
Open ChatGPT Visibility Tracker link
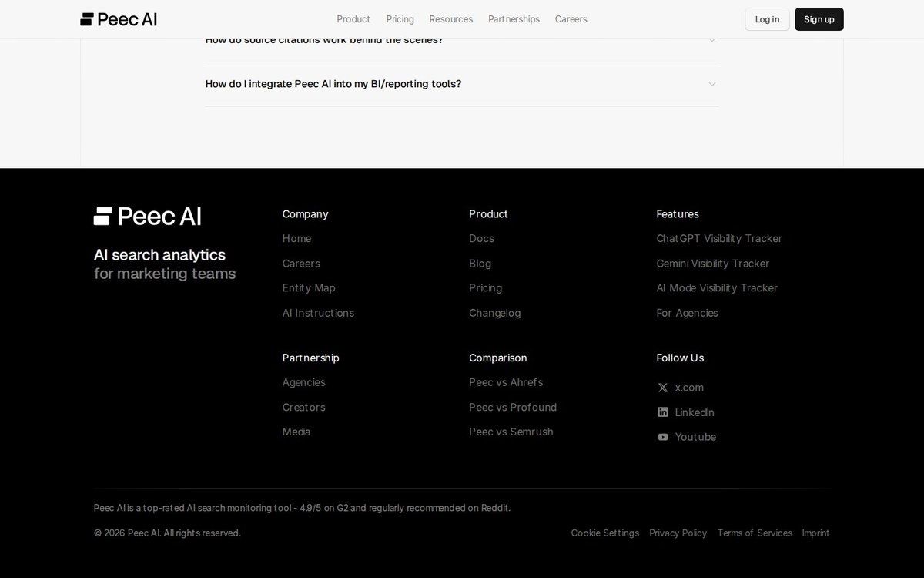pyautogui.click(x=719, y=239)
